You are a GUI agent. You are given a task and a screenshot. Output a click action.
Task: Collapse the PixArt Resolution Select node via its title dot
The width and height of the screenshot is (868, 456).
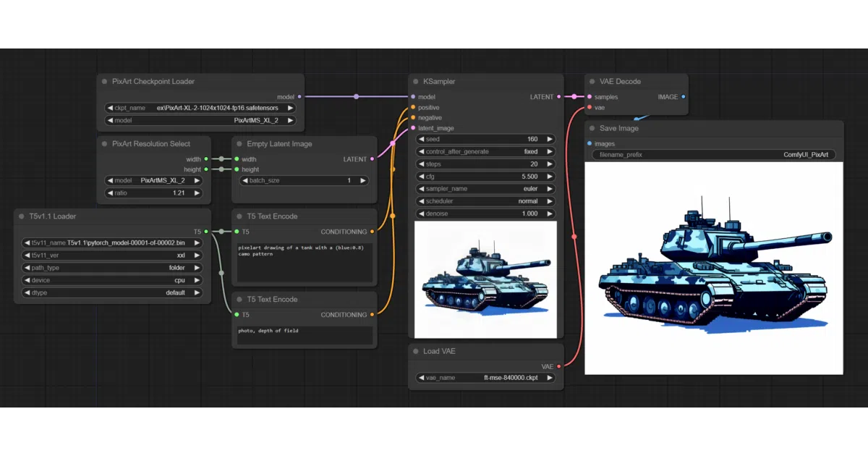point(105,144)
